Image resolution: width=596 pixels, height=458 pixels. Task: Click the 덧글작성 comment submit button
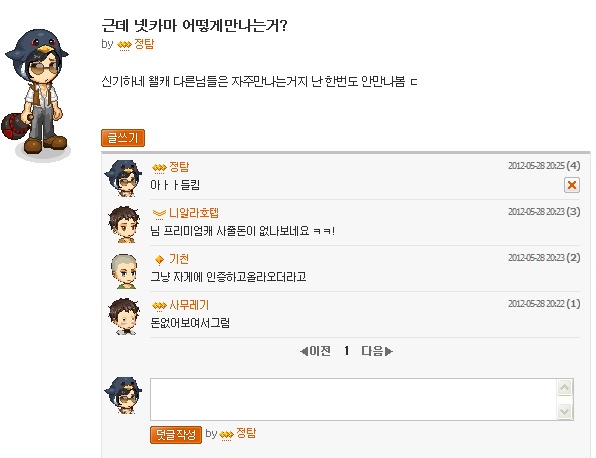point(176,434)
